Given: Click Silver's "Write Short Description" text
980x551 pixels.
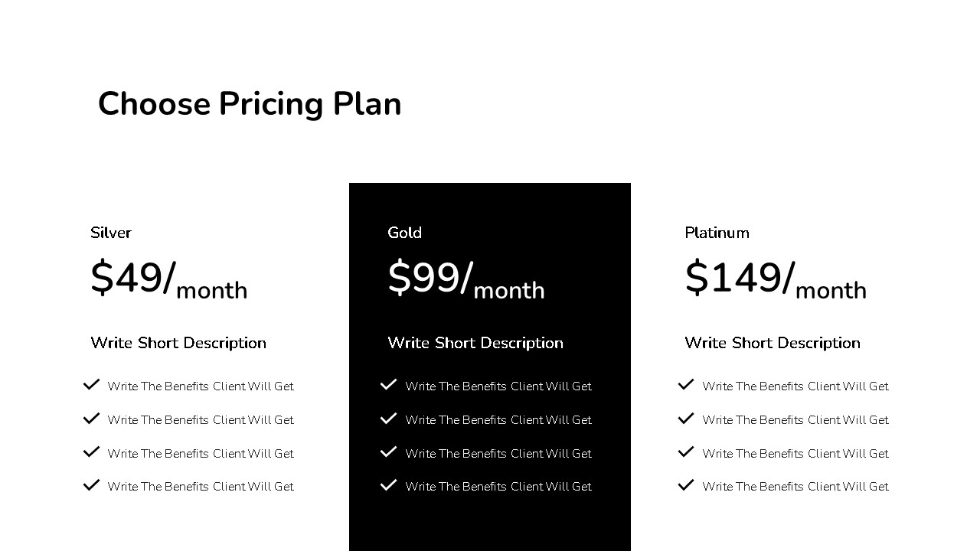Looking at the screenshot, I should [x=178, y=343].
